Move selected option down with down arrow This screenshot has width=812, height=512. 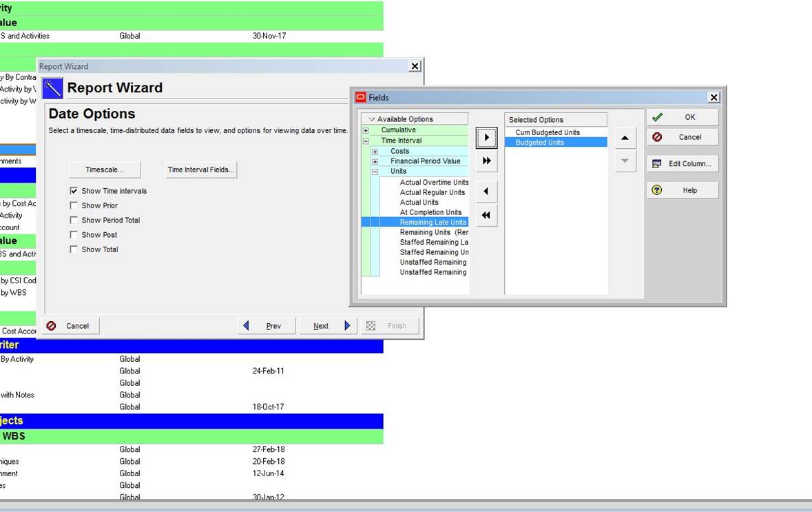tap(625, 161)
